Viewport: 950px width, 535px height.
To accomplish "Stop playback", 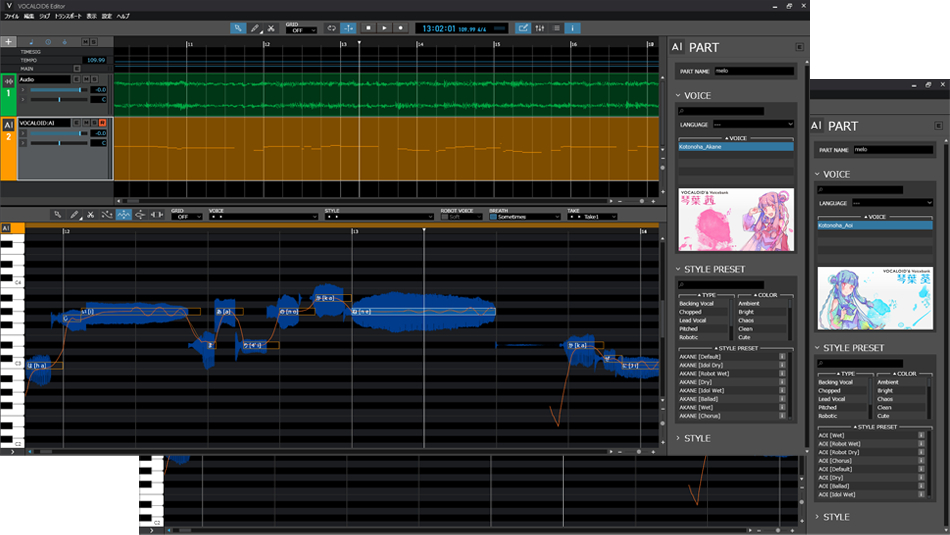I will pyautogui.click(x=368, y=28).
